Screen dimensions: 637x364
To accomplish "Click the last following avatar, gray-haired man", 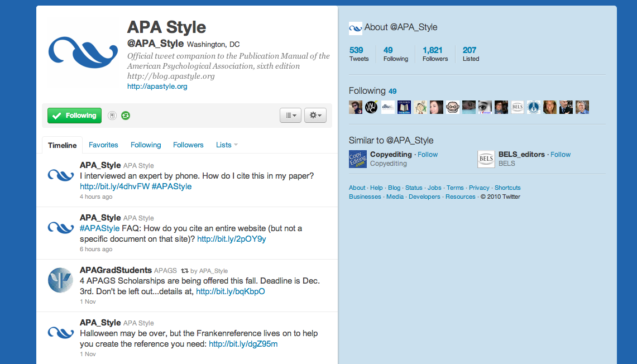I will pos(582,107).
